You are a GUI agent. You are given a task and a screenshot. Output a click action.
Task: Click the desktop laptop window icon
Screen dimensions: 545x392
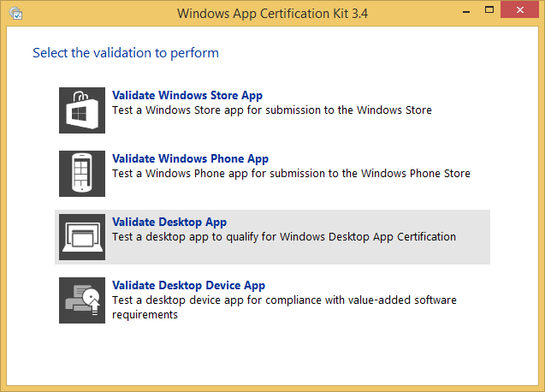tap(82, 237)
